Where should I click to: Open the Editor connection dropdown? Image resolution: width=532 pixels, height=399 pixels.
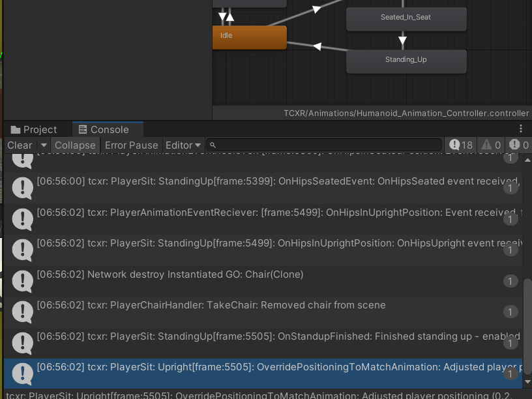coord(183,145)
